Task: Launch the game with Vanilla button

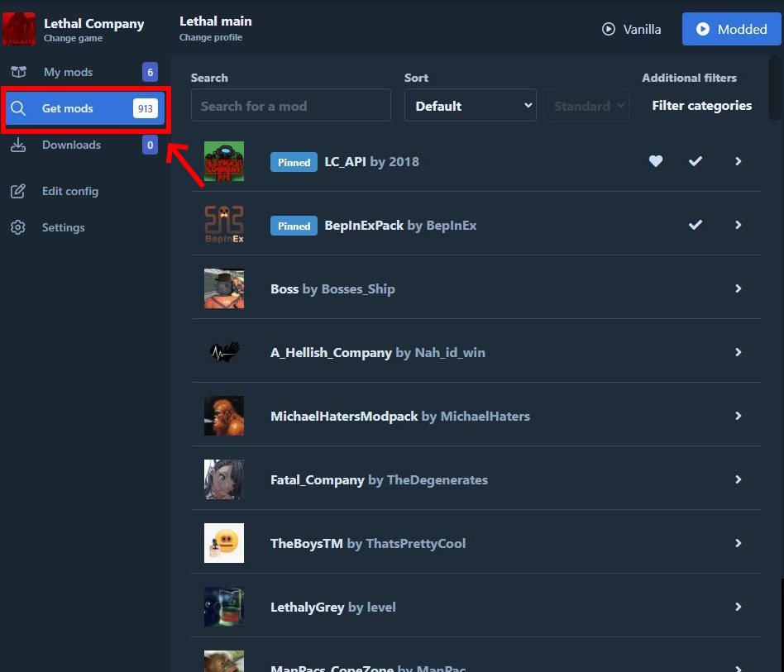Action: point(631,29)
